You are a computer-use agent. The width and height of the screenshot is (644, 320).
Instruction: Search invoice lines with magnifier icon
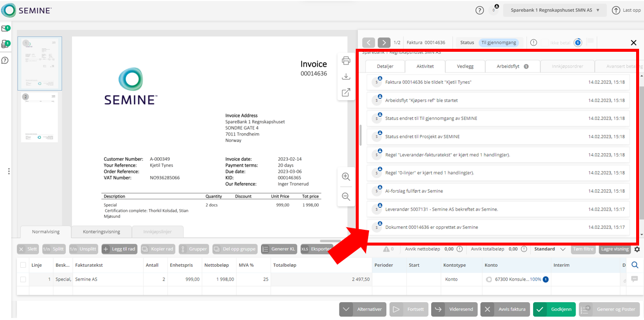[x=635, y=265]
